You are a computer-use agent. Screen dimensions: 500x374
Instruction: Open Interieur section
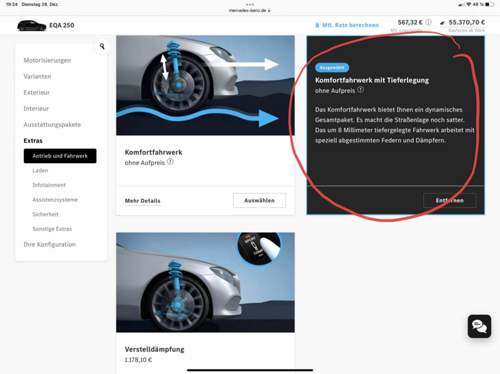coord(36,108)
